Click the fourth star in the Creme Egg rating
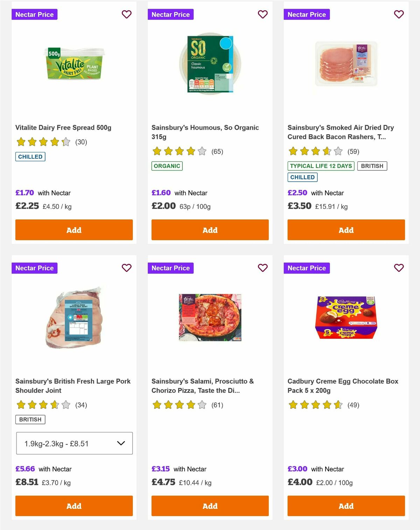 point(327,405)
